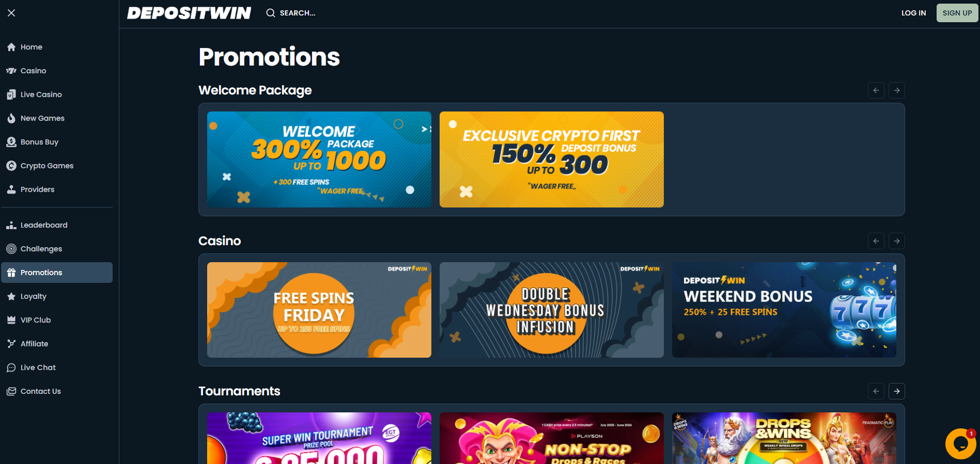Open the Bonus Buy icon

[x=11, y=142]
